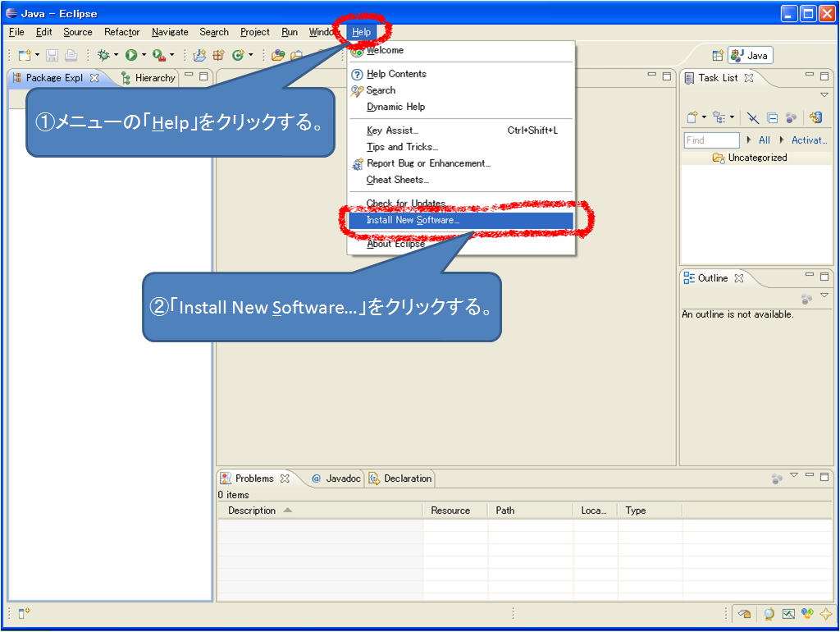Click the multicolor shield status bar icon
This screenshot has width=840, height=632.
[807, 613]
